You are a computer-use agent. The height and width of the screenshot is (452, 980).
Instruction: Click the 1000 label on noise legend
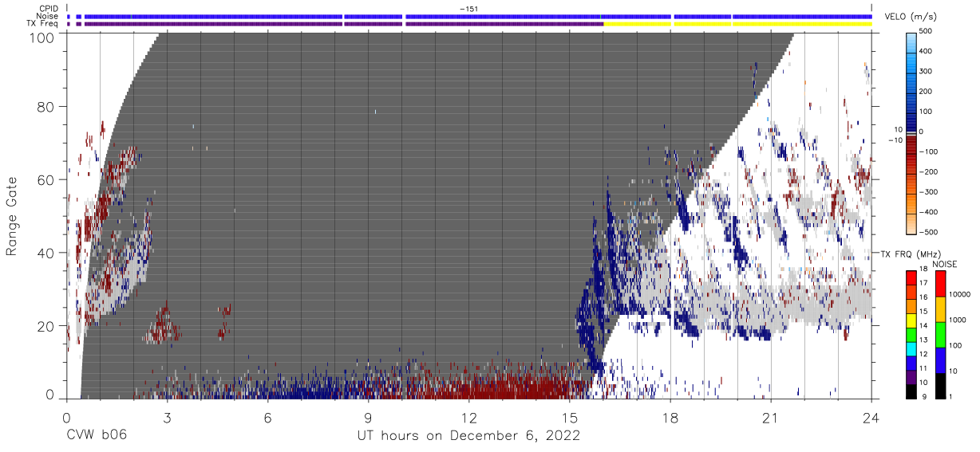(x=958, y=320)
